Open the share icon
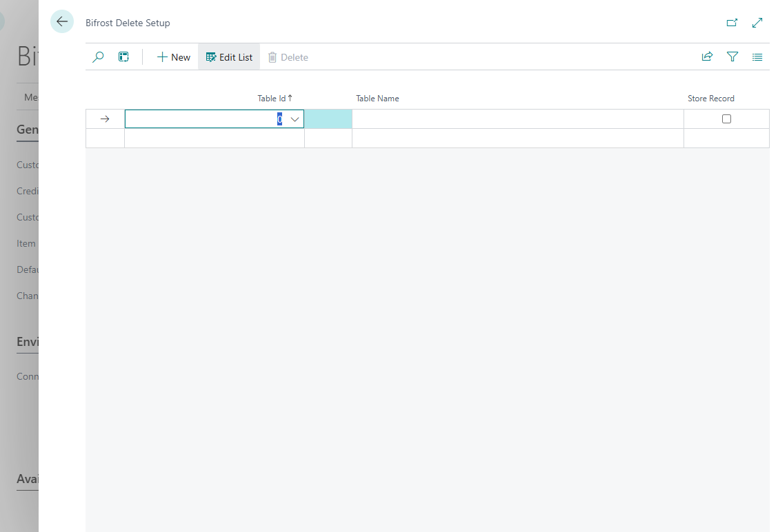This screenshot has width=778, height=532. coord(707,57)
